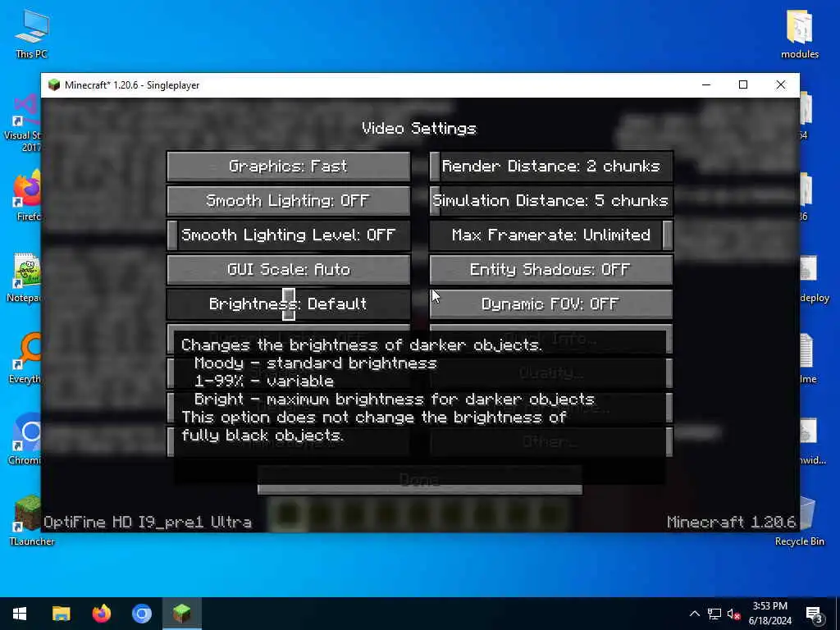The image size is (840, 630).
Task: Open Everything search desktop shortcut
Action: click(x=25, y=359)
